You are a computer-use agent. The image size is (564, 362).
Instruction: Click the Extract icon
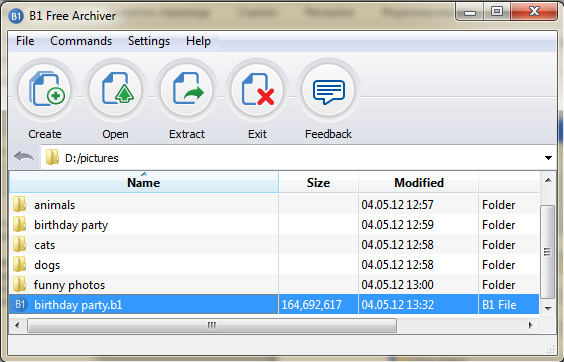tap(186, 90)
